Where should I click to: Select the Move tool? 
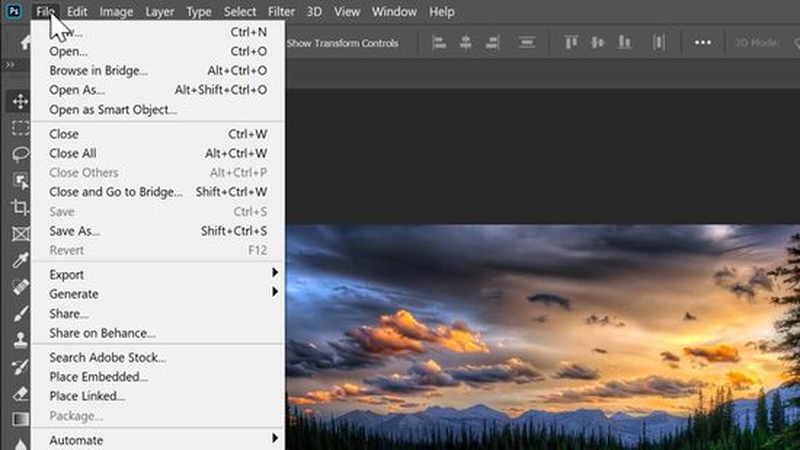pos(20,102)
